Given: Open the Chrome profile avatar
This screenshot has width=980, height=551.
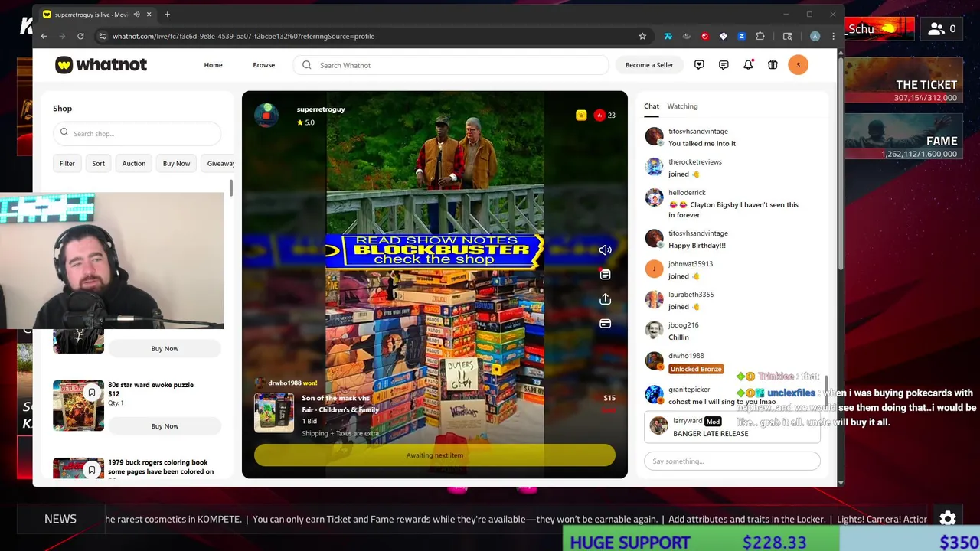Looking at the screenshot, I should (x=815, y=36).
